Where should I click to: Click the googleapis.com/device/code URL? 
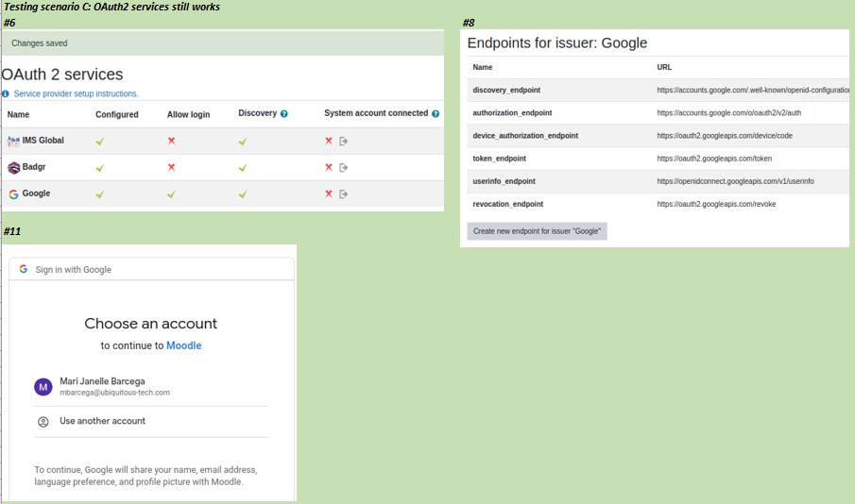[x=725, y=136]
